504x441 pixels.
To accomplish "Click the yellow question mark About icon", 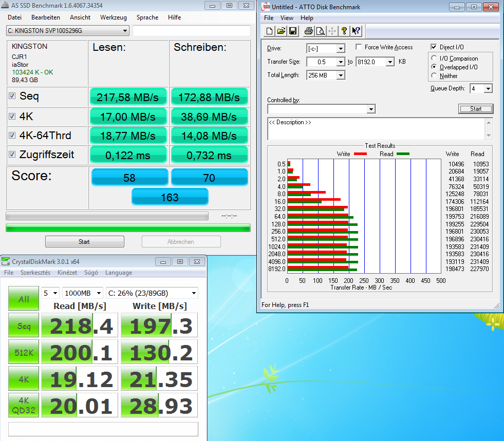I will (344, 31).
